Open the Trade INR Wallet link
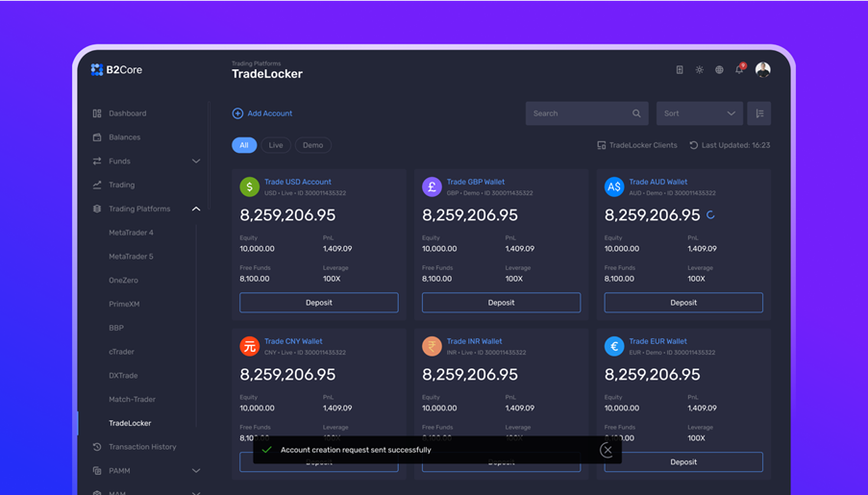 475,341
